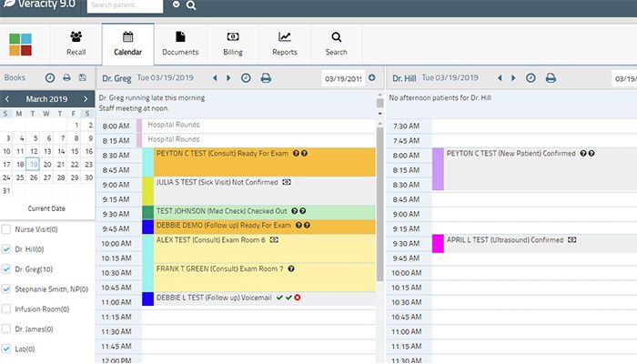Click Dr. Hill's date input field

(x=624, y=78)
